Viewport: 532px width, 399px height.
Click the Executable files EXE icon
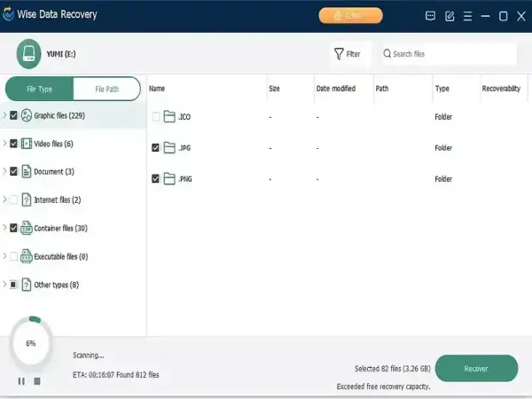tap(27, 256)
